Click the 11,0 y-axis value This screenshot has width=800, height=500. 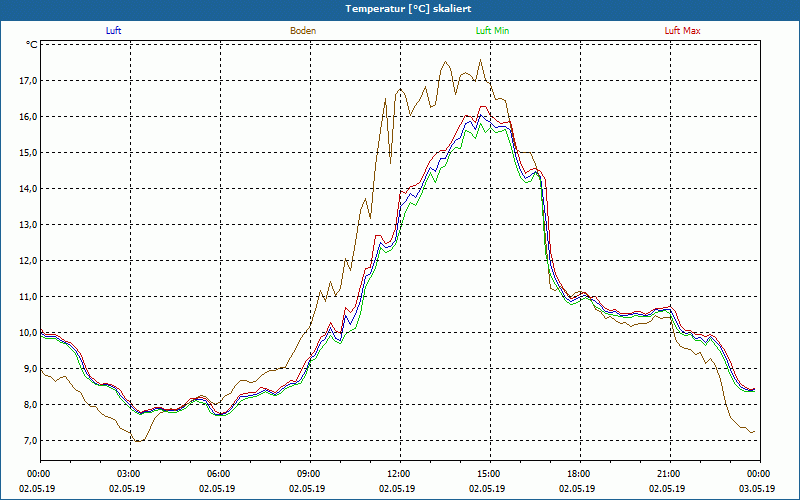(29, 296)
